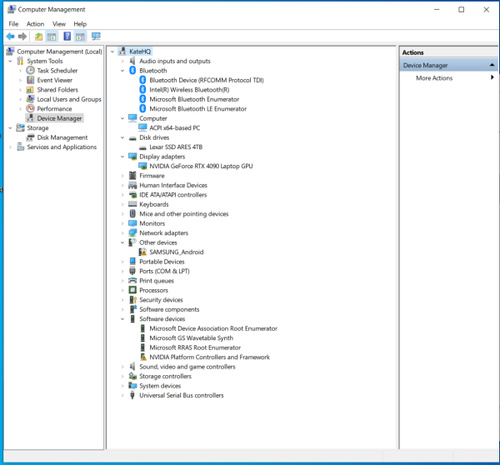Image resolution: width=500 pixels, height=465 pixels.
Task: Expand Services and Applications in left tree
Action: point(10,147)
